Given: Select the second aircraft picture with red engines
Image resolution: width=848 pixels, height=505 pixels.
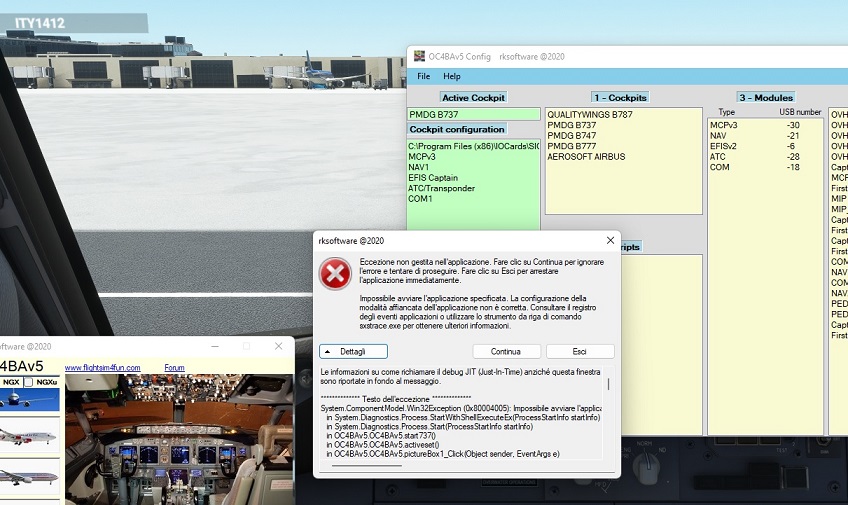Looking at the screenshot, I should tap(29, 436).
